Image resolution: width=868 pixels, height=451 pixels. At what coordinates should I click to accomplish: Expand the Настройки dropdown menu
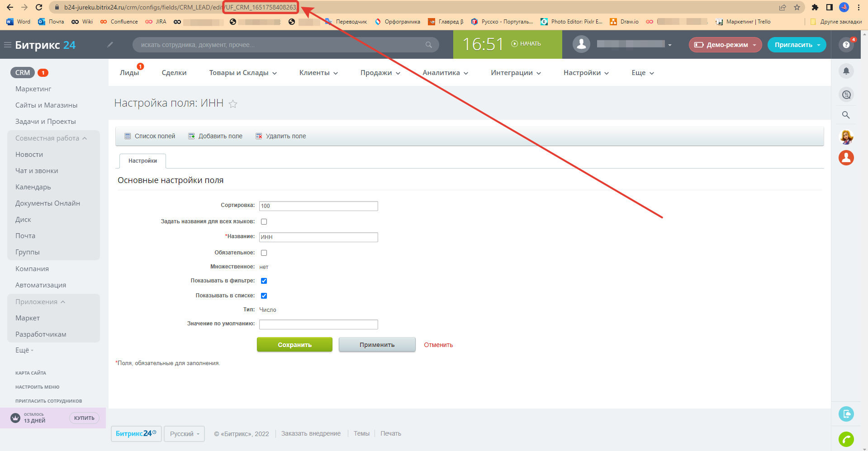(x=586, y=73)
